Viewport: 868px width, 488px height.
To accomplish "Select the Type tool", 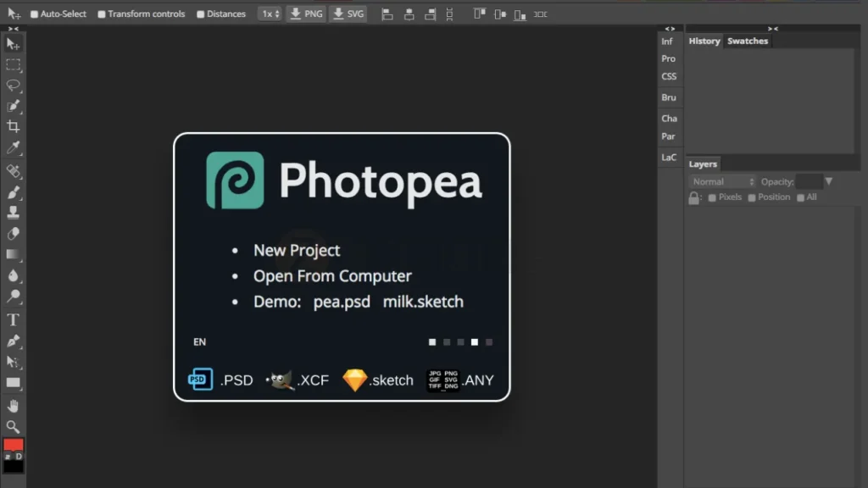I will pyautogui.click(x=13, y=319).
